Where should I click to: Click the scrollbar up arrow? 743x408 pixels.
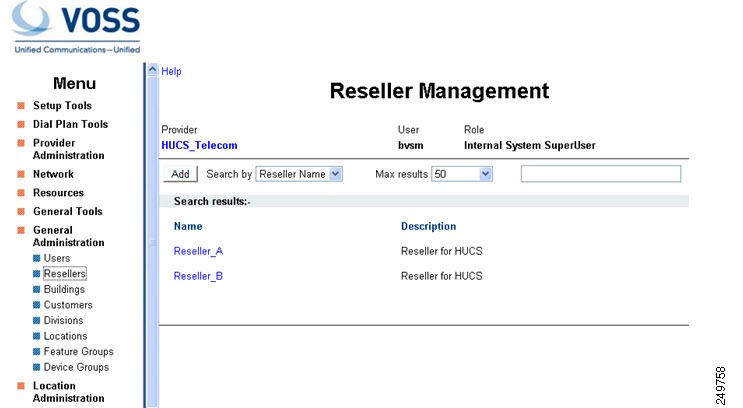point(152,70)
